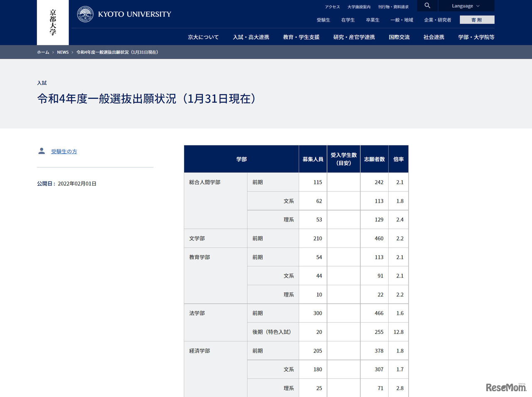Open the 大学施設案内 link

click(x=359, y=7)
